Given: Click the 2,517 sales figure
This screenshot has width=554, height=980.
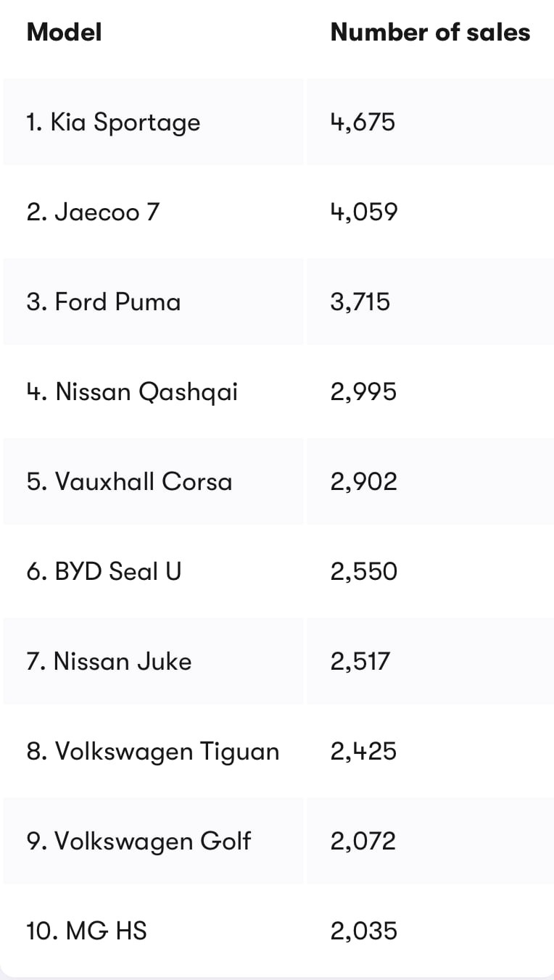Looking at the screenshot, I should coord(360,662).
